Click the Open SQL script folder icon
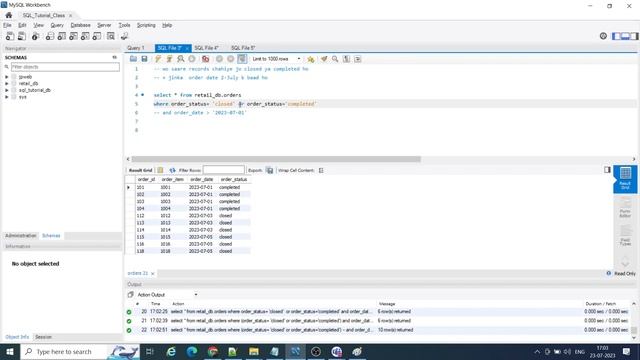Viewport: 640px width, 360px height. (x=133, y=59)
